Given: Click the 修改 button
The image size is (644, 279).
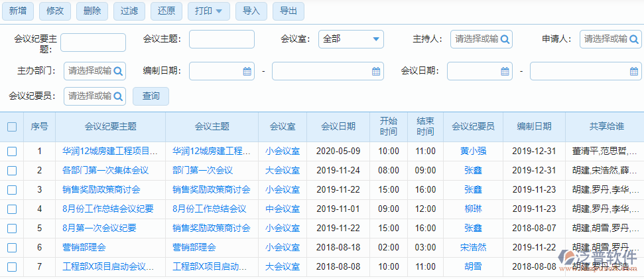Looking at the screenshot, I should [55, 11].
